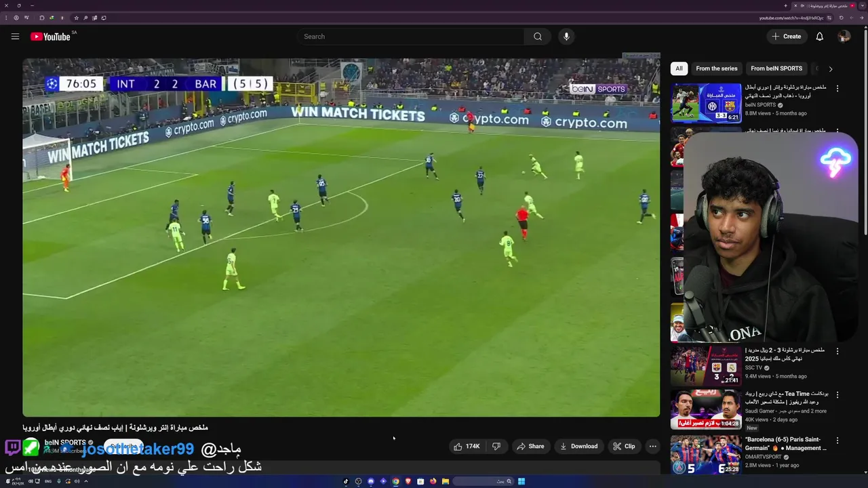The width and height of the screenshot is (868, 488).
Task: Open the zoom magnifier in address bar
Action: pos(85,18)
